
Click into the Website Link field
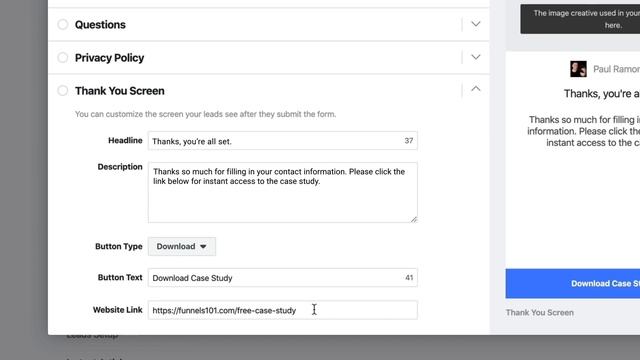pyautogui.click(x=282, y=310)
